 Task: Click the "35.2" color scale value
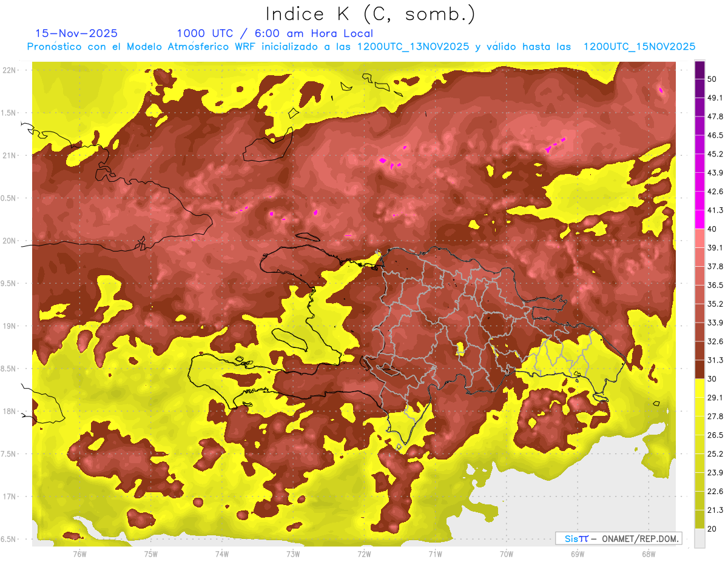[x=715, y=304]
